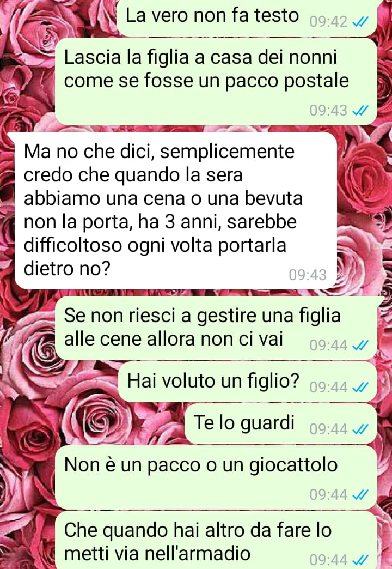This screenshot has width=392, height=569.
Task: Tap the 09:42 timestamp at the top
Action: pyautogui.click(x=328, y=22)
